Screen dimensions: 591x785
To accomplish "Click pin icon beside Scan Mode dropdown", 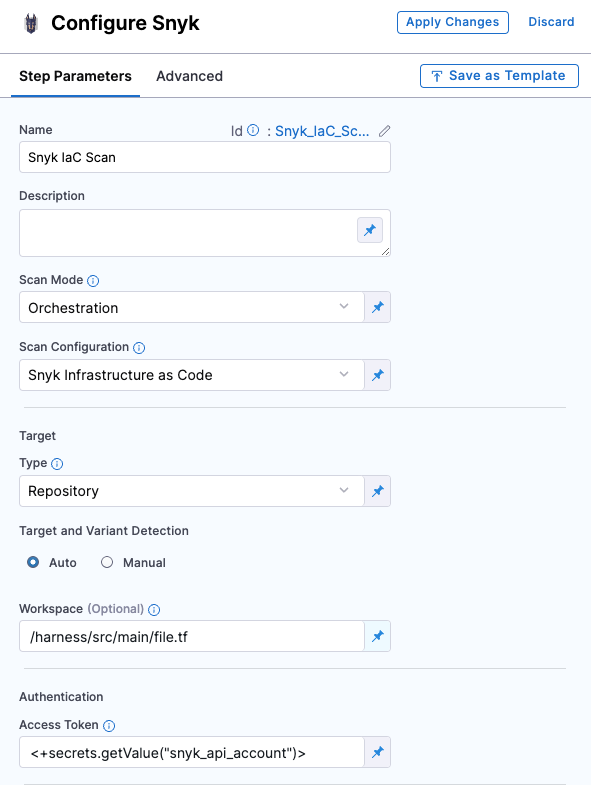I will tap(378, 307).
